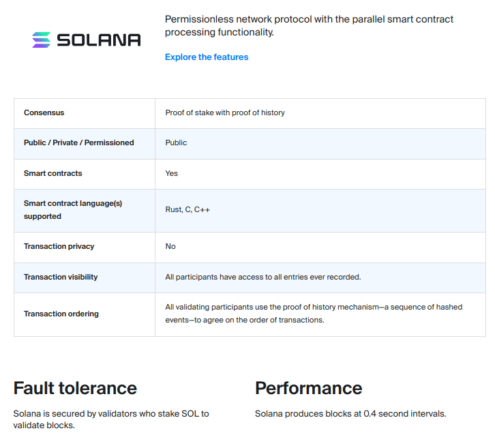
Task: Select the Yes value for smart contracts
Action: pyautogui.click(x=172, y=173)
